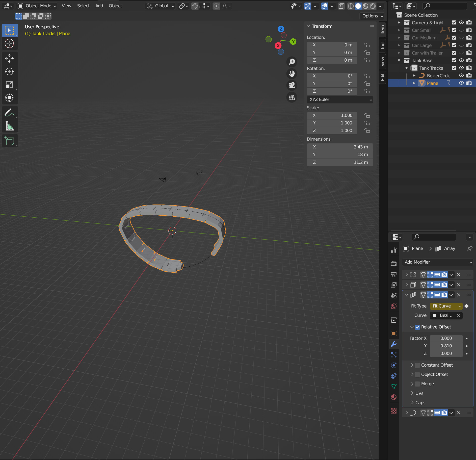Uncheck the Car Small collection checkbox
Screen dimensions: 476x460
click(454, 30)
